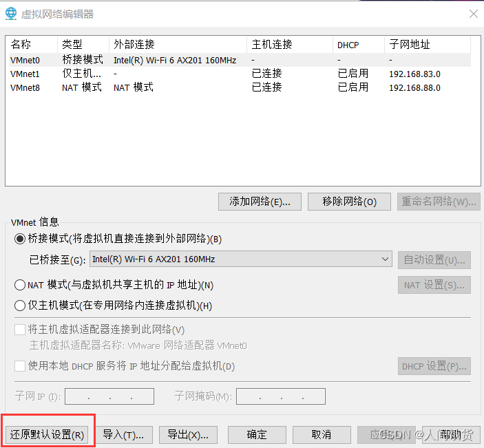Image resolution: width=484 pixels, height=448 pixels.
Task: Open the bridged-to adapter dropdown
Action: click(x=241, y=259)
